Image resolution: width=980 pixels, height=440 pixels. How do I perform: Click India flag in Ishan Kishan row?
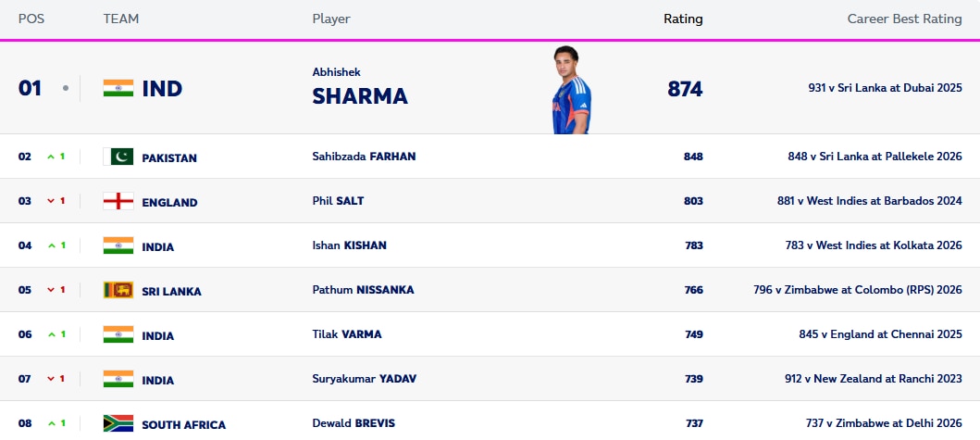[x=118, y=246]
